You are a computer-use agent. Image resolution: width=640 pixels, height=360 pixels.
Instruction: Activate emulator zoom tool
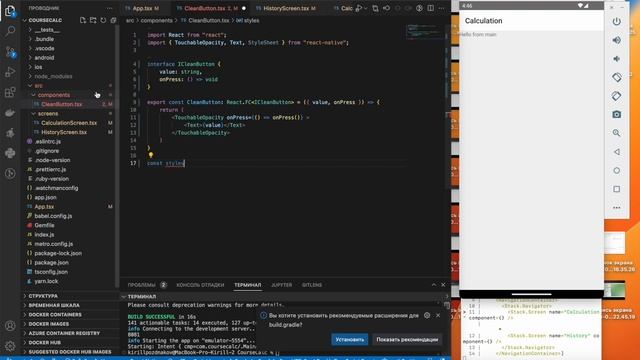click(616, 133)
